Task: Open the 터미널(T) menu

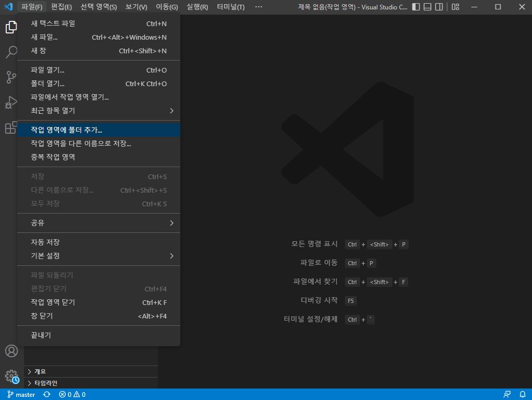Action: pos(230,7)
